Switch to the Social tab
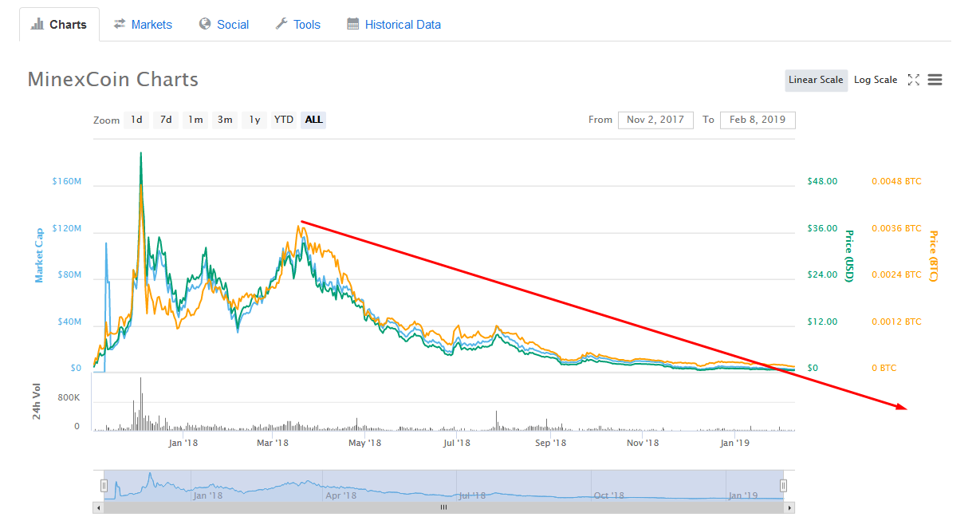The height and width of the screenshot is (517, 980). (x=224, y=25)
